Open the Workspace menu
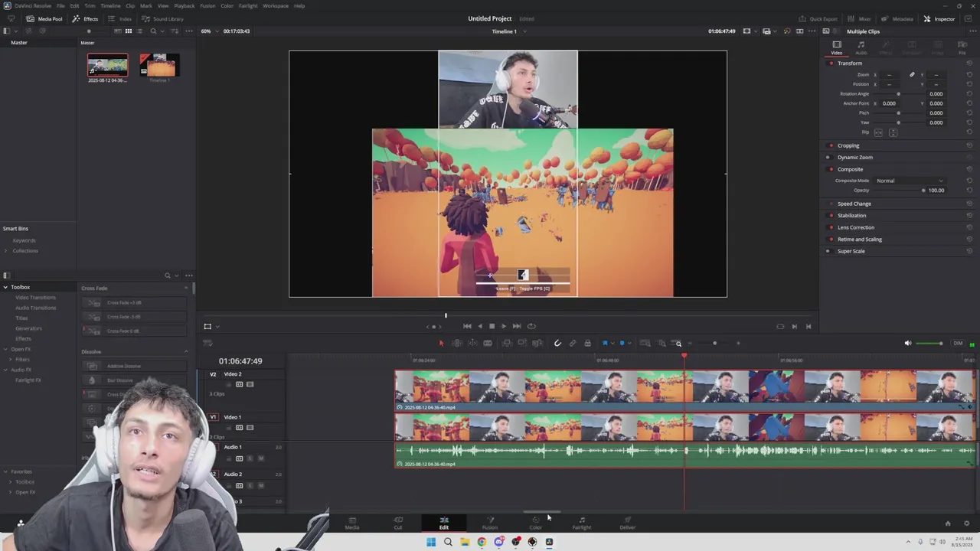 click(x=276, y=5)
